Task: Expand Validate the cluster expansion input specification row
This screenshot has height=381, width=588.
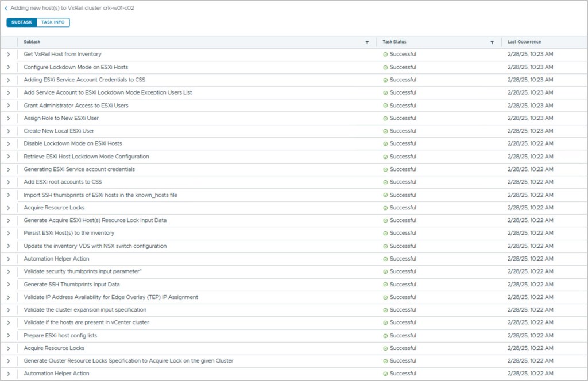Action: pyautogui.click(x=9, y=310)
